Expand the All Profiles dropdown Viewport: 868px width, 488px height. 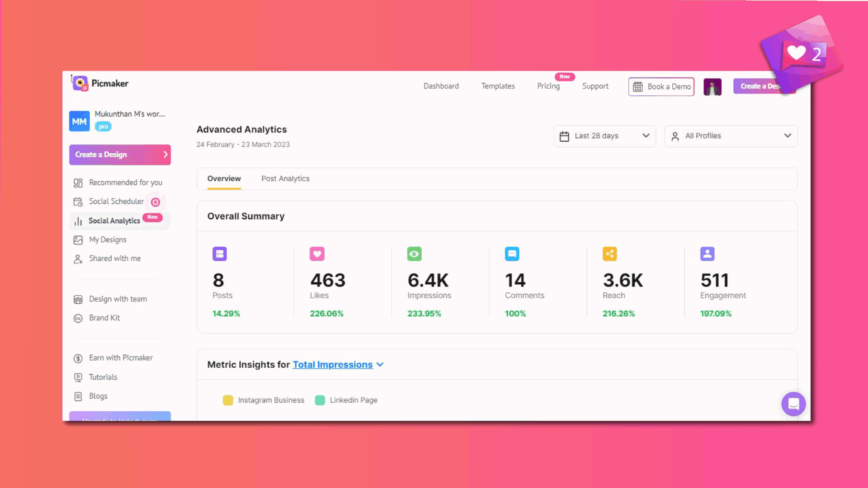731,136
